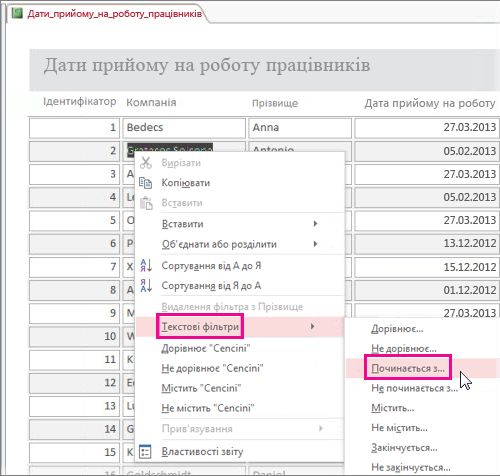The image size is (500, 476).
Task: Click identifier cell 15
Action: (74, 452)
